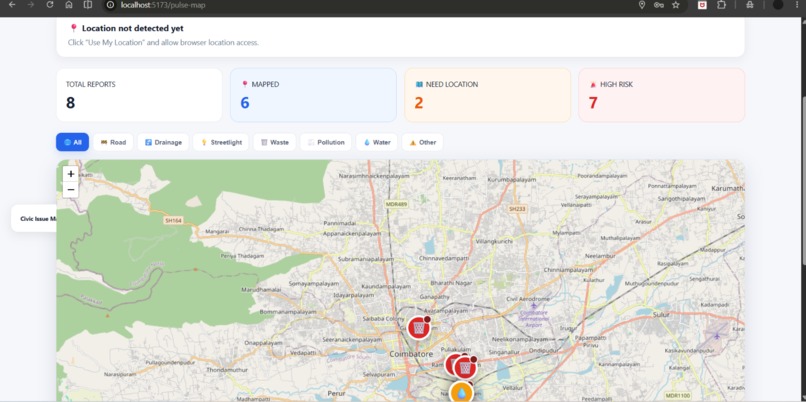Filter reports by Water

(x=376, y=142)
